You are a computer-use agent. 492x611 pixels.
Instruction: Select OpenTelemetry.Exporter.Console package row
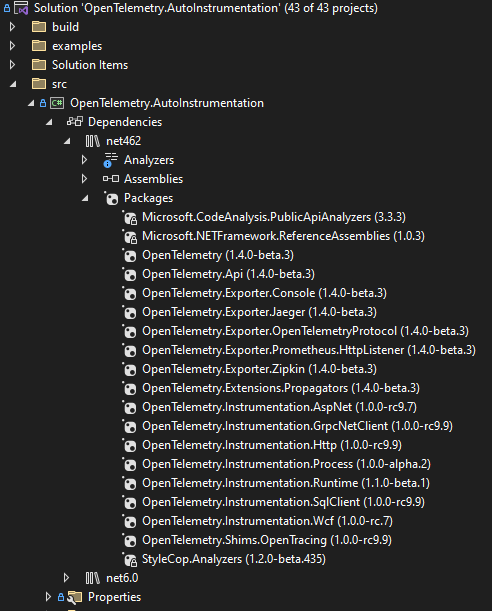coord(265,293)
